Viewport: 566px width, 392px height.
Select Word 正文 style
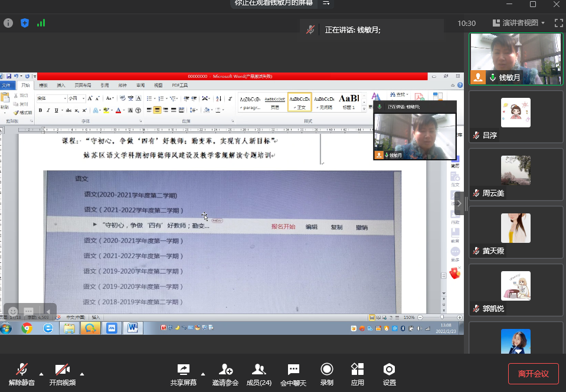click(x=300, y=102)
